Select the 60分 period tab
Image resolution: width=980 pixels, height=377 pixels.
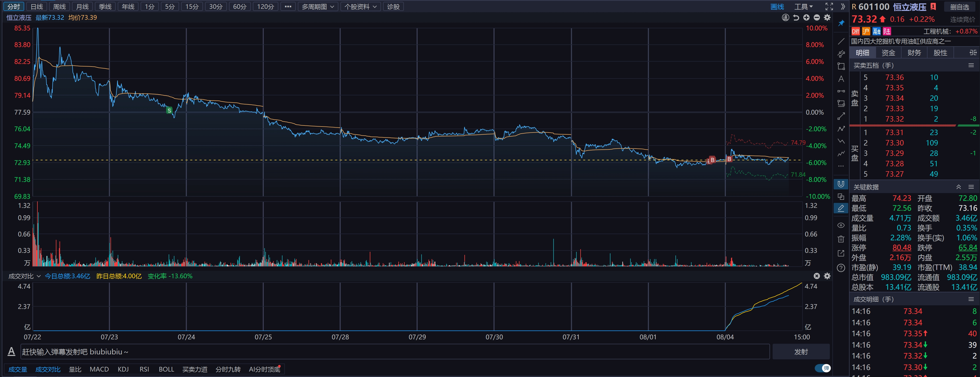pos(240,6)
